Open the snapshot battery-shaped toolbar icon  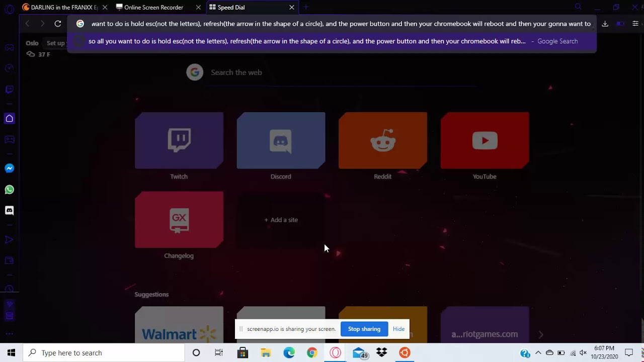[x=620, y=24]
